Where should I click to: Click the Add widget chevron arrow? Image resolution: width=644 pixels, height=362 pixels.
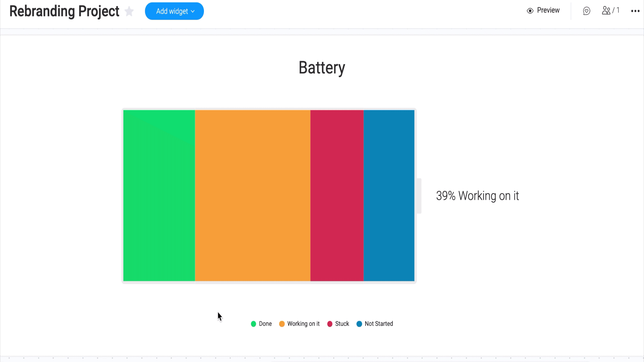193,11
